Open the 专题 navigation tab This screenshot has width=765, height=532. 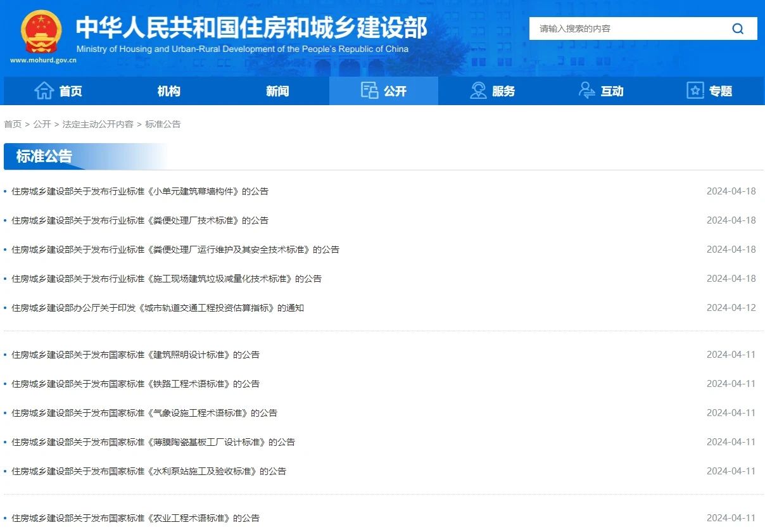click(710, 91)
